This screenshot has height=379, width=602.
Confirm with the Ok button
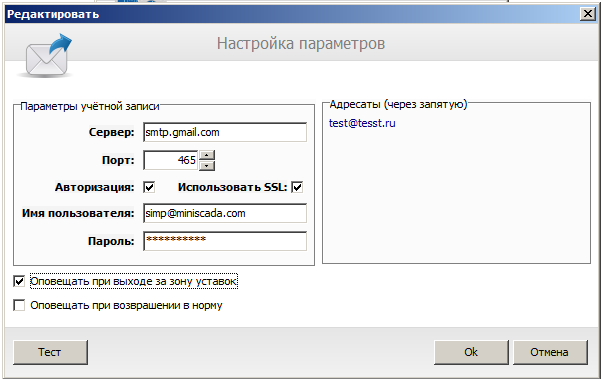tap(471, 352)
